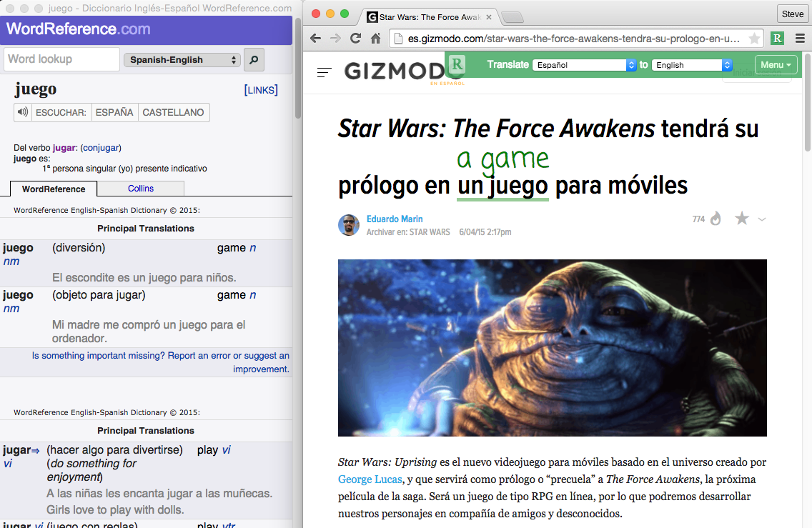Click the green R extension icon in the toolbar

pyautogui.click(x=777, y=39)
